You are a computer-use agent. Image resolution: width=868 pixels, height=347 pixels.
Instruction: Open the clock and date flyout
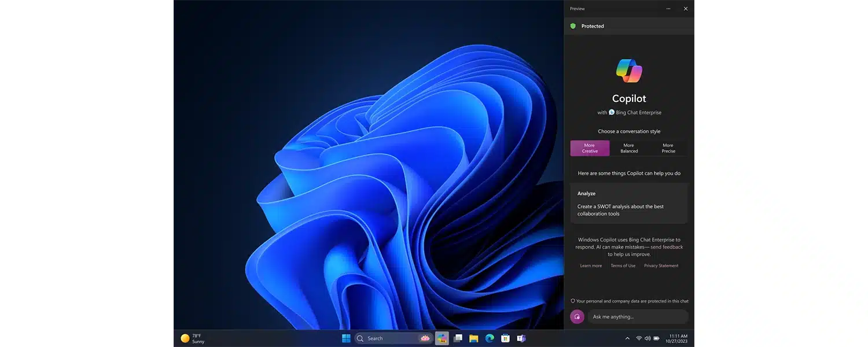678,338
